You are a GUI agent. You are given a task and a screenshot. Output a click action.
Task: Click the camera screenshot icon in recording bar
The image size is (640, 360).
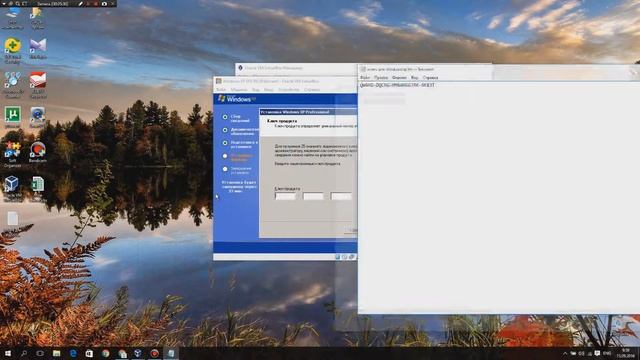104,3
